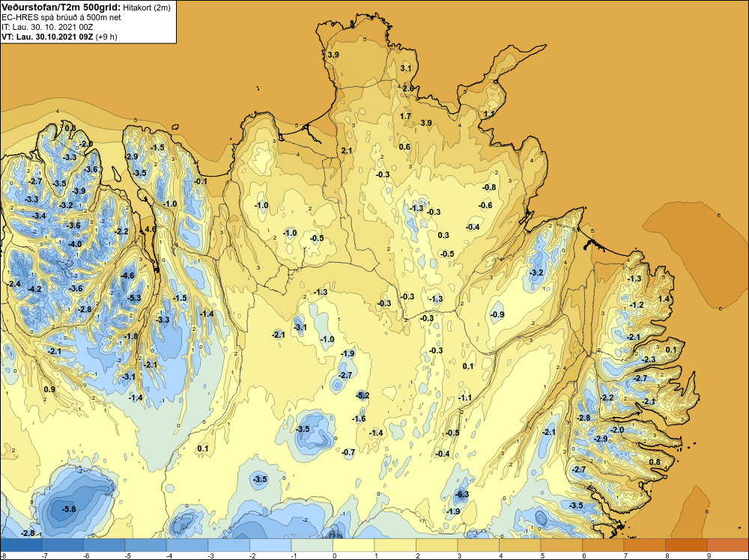The width and height of the screenshot is (749, 560).
Task: Click the positive 0.3 temperature value
Action: pyautogui.click(x=443, y=235)
